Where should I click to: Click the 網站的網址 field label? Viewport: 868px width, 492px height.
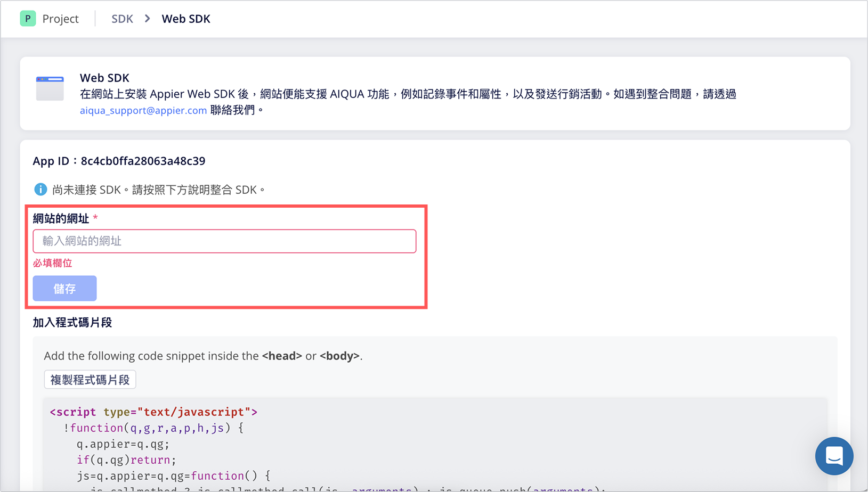pos(61,218)
